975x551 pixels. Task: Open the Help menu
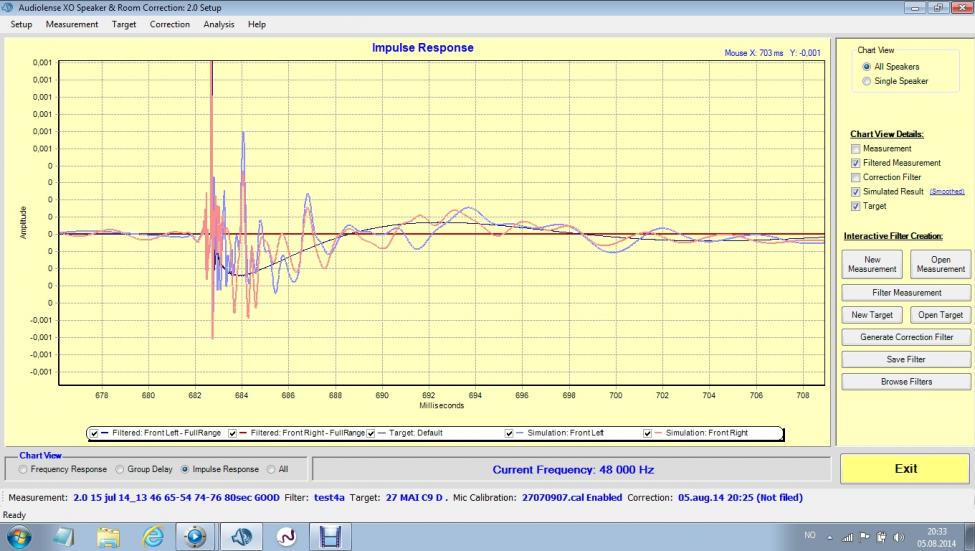click(257, 24)
